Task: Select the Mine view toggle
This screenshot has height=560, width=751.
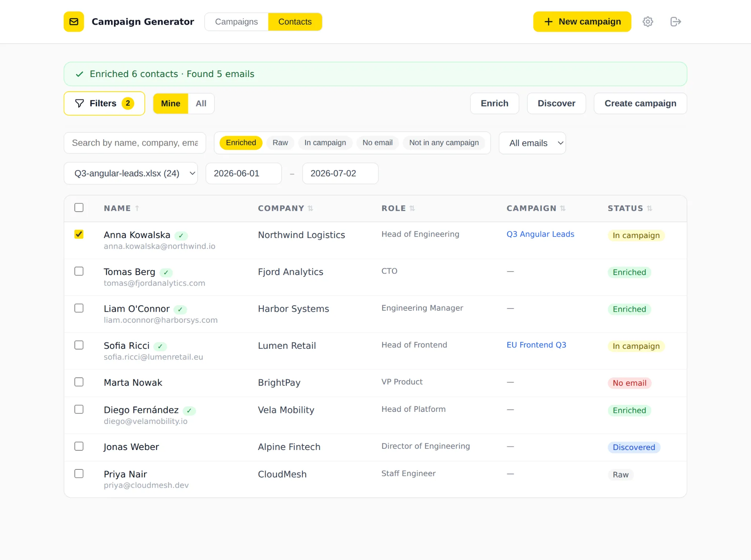Action: click(x=171, y=103)
